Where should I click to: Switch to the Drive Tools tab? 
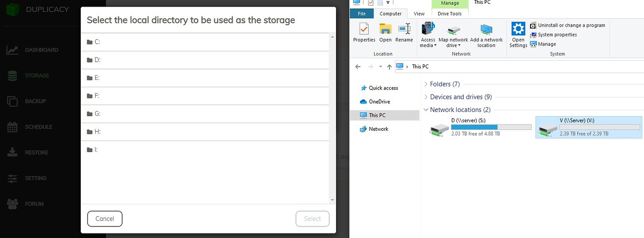tap(450, 14)
